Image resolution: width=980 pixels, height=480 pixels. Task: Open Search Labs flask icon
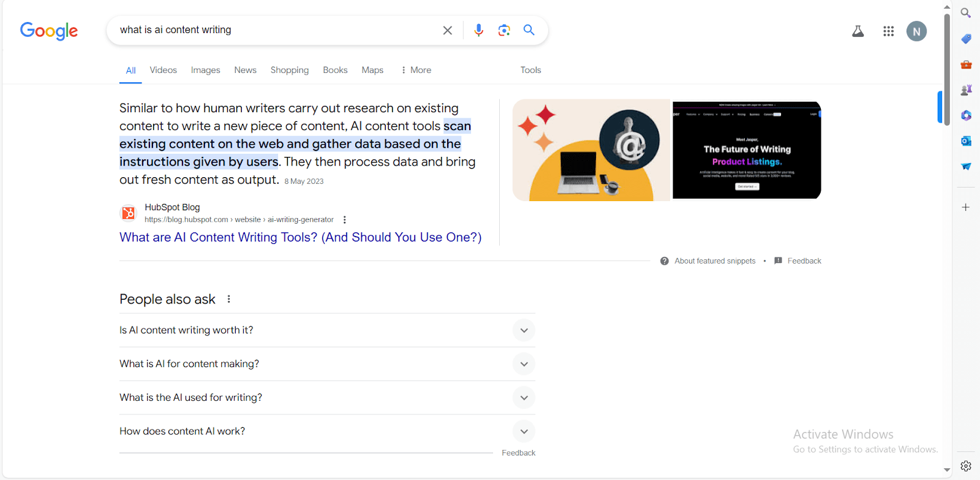click(858, 31)
